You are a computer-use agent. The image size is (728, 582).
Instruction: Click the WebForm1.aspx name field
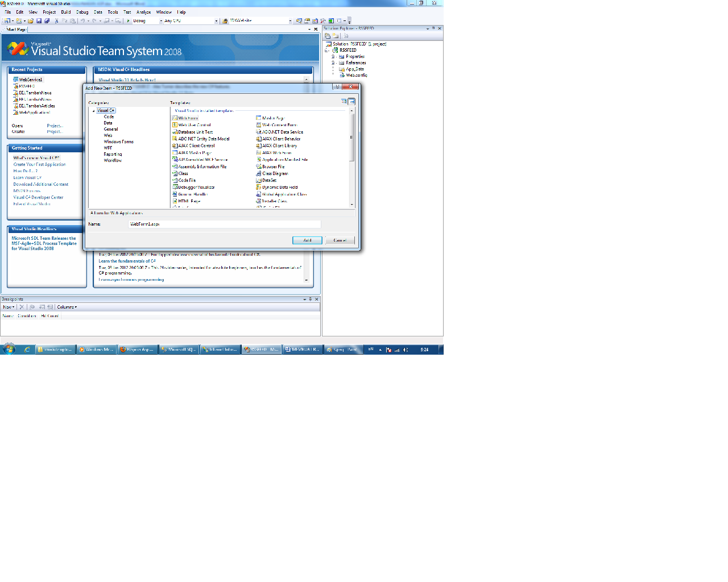pyautogui.click(x=224, y=223)
